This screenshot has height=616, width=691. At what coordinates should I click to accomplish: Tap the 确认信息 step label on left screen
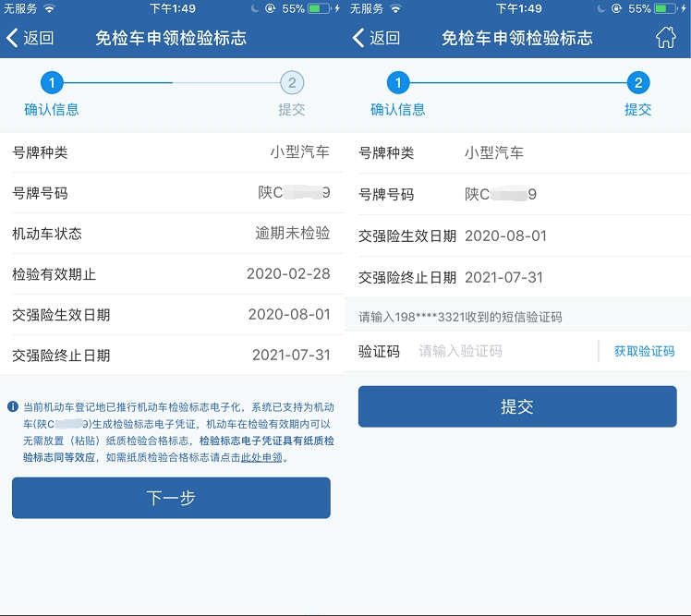coord(52,109)
